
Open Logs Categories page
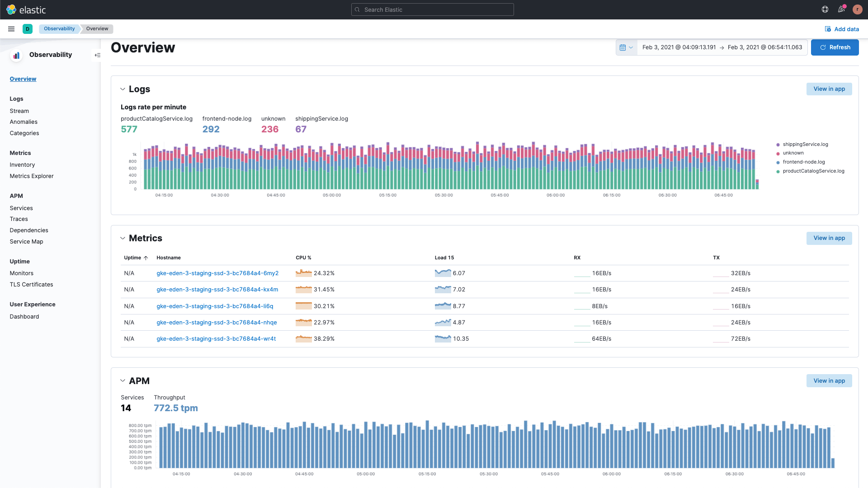pyautogui.click(x=24, y=133)
